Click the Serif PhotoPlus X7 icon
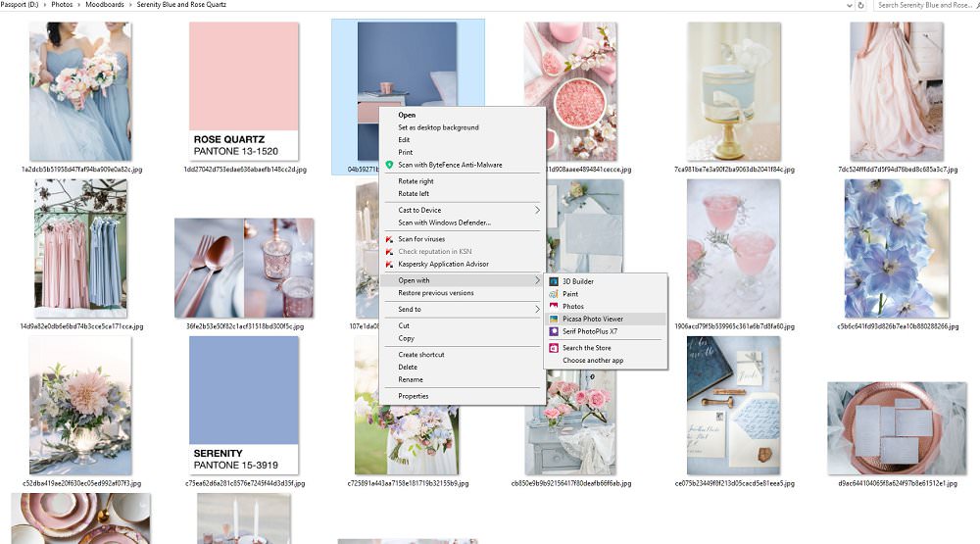Viewport: 980px width, 544px height. [x=553, y=331]
